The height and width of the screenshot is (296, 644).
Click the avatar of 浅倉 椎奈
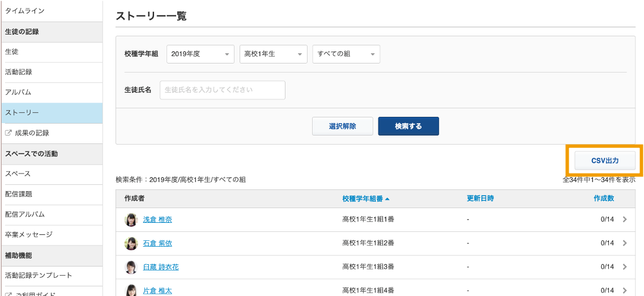[131, 220]
